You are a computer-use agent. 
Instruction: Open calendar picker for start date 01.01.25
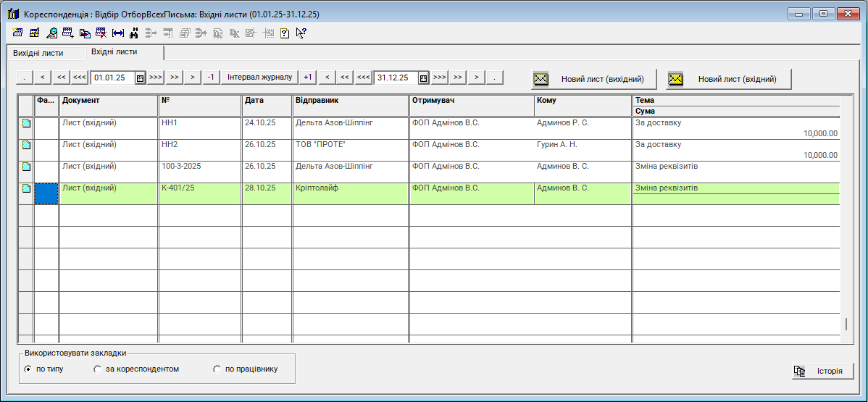141,78
